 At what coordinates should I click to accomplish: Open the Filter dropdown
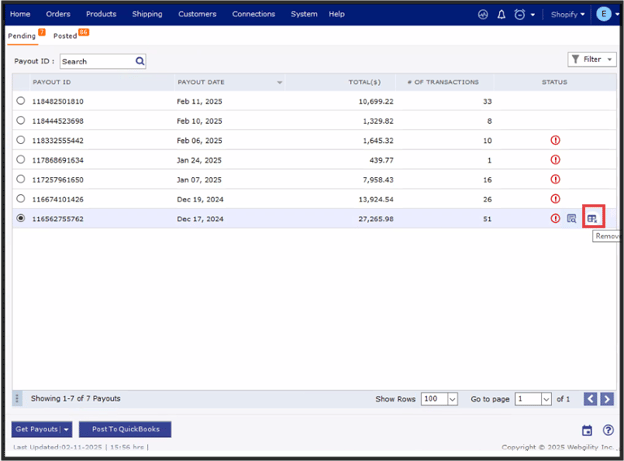pyautogui.click(x=592, y=59)
